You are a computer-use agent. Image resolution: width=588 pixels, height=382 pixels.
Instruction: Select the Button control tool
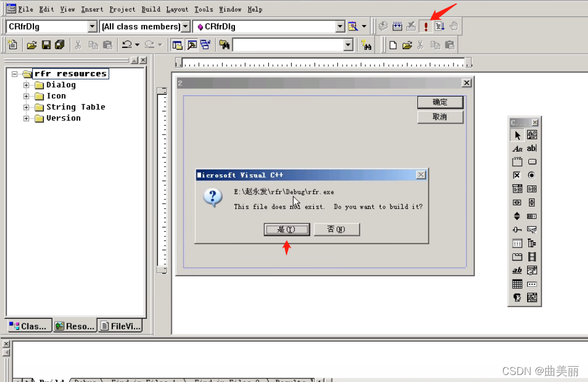pyautogui.click(x=532, y=162)
